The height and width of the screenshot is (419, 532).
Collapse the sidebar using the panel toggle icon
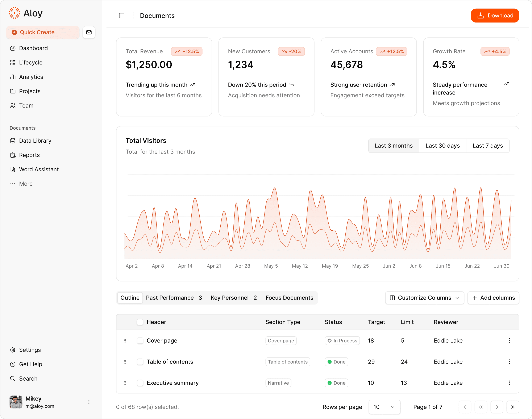tap(122, 16)
